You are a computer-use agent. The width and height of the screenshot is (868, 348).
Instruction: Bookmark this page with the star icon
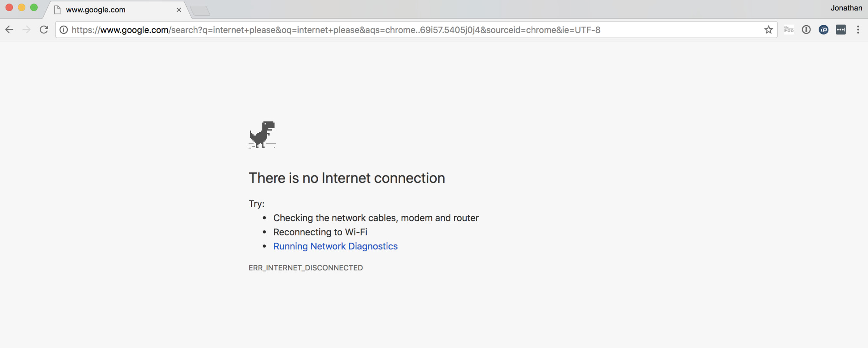point(768,30)
